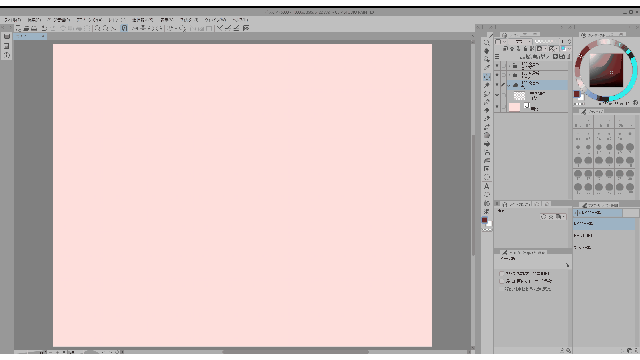Click the settings icon under the color wheel
Viewport: 640px width, 360px height.
click(x=636, y=103)
